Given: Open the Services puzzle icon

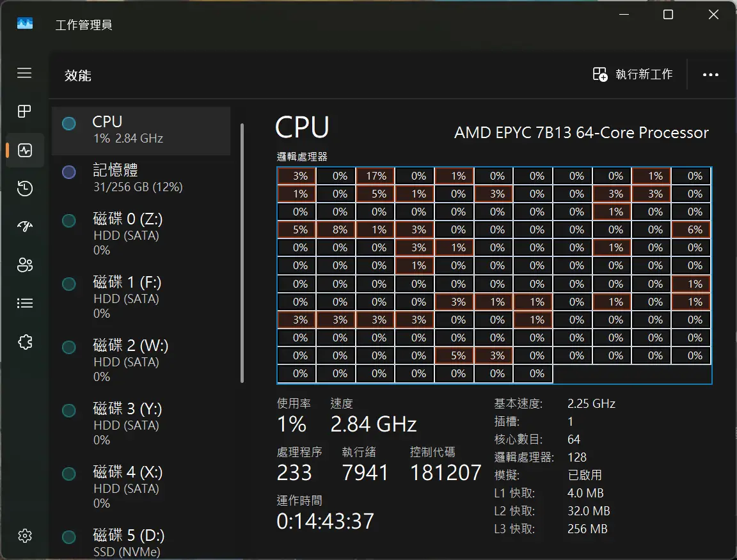Looking at the screenshot, I should click(x=25, y=342).
